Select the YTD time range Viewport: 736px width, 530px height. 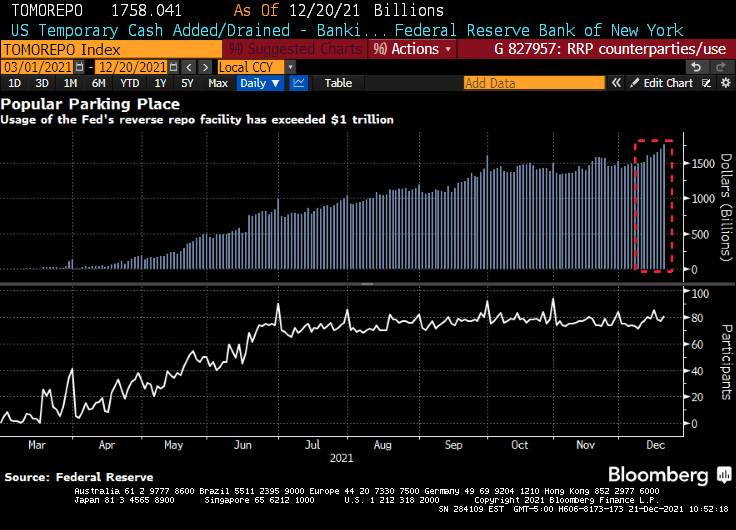click(x=130, y=83)
